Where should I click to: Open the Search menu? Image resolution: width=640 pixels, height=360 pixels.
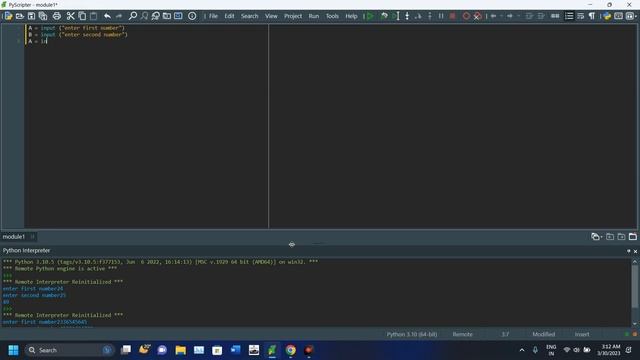click(x=249, y=16)
